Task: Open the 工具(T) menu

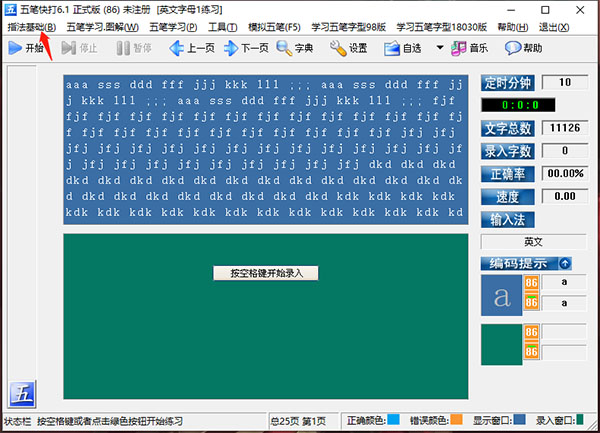Action: pyautogui.click(x=223, y=27)
